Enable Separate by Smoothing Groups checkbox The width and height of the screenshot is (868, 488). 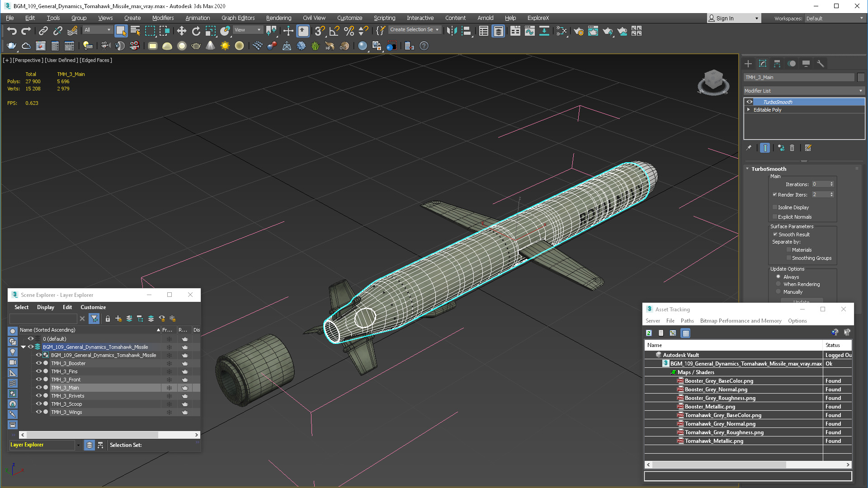pyautogui.click(x=789, y=258)
